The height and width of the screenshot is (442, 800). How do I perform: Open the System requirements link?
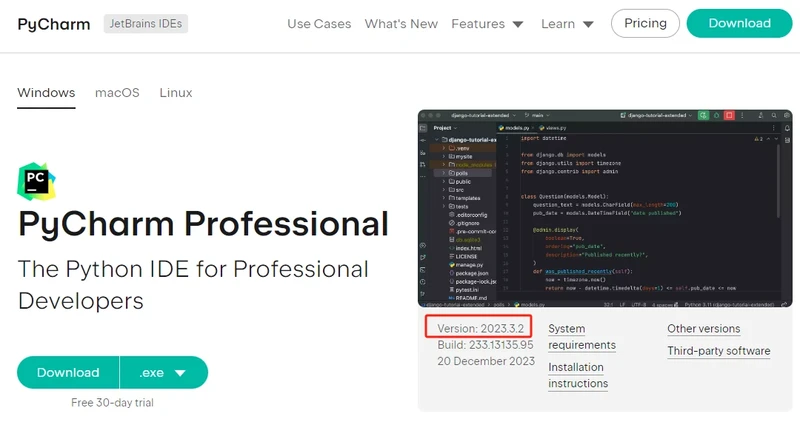tap(581, 337)
